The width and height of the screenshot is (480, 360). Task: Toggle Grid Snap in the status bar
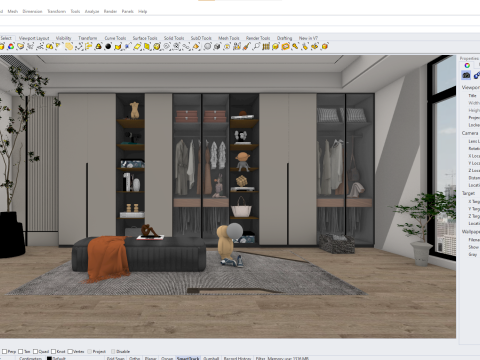click(x=115, y=358)
